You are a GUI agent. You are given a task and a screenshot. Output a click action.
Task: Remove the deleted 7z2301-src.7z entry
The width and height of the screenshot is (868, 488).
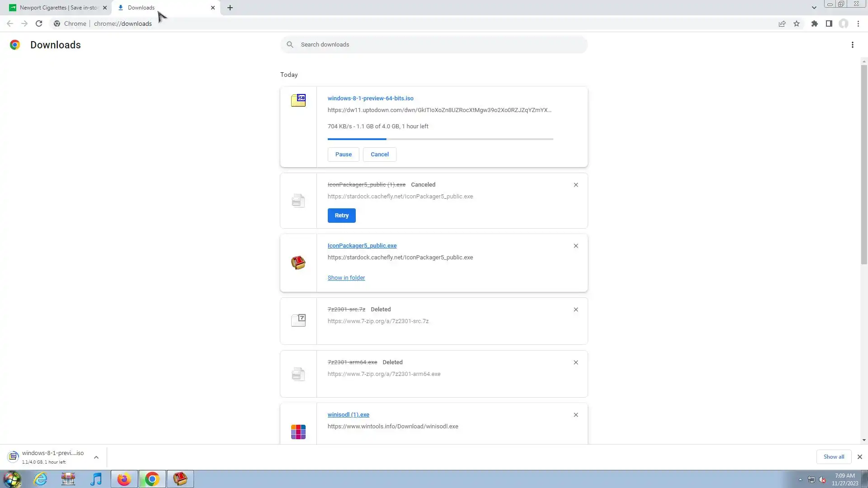[576, 310]
